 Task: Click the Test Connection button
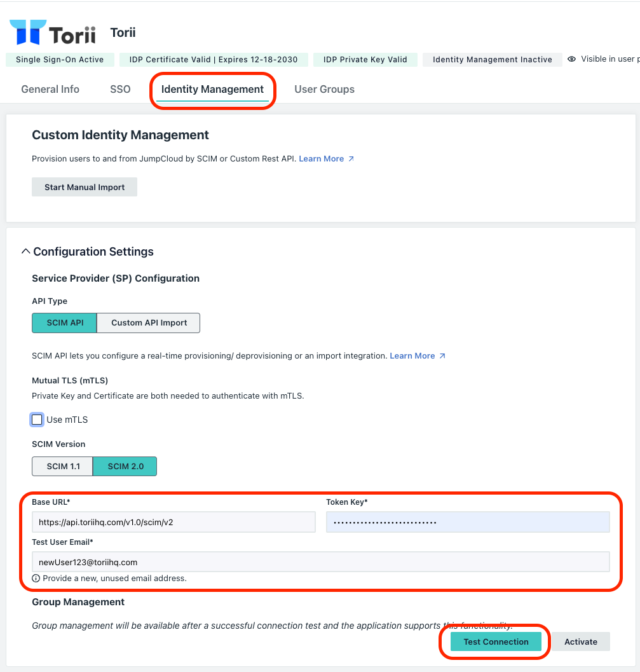[x=496, y=641]
